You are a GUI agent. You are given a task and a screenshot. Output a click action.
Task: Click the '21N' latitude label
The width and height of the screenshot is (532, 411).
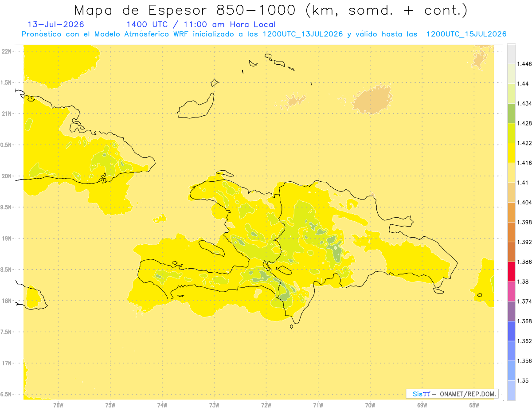pyautogui.click(x=7, y=114)
